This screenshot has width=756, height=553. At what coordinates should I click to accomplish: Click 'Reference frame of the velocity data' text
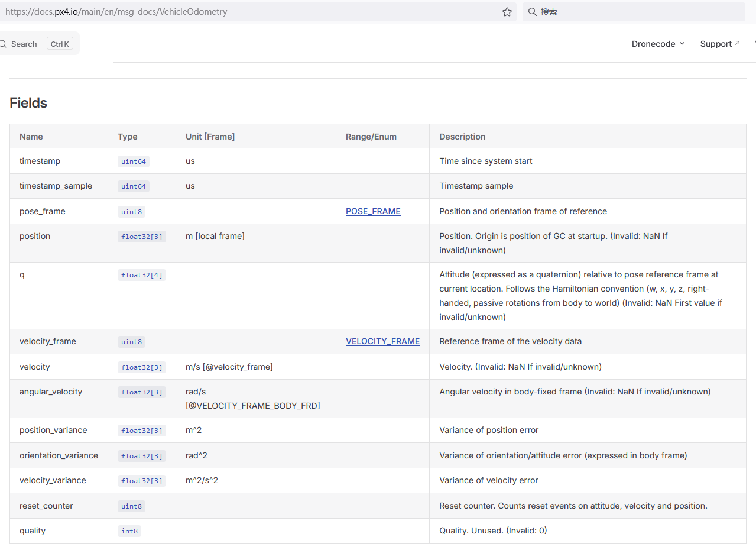511,341
